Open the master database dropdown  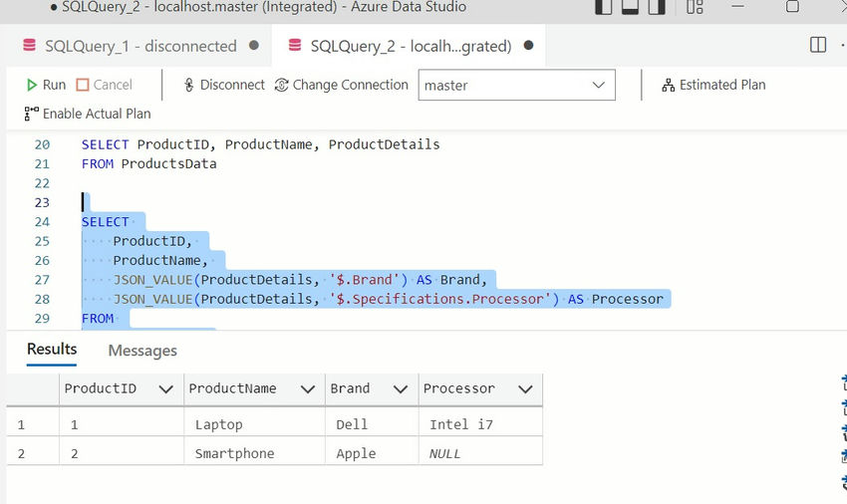point(516,85)
